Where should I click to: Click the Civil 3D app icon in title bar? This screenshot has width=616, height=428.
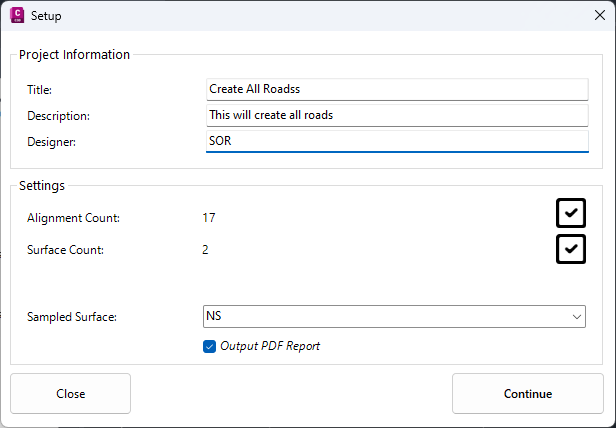[17, 15]
